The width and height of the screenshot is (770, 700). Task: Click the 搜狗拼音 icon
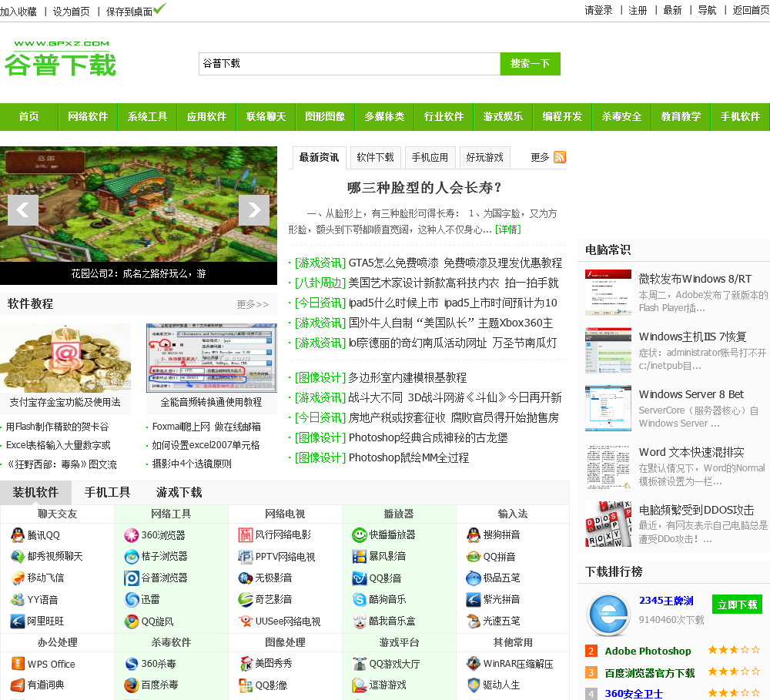[x=474, y=535]
